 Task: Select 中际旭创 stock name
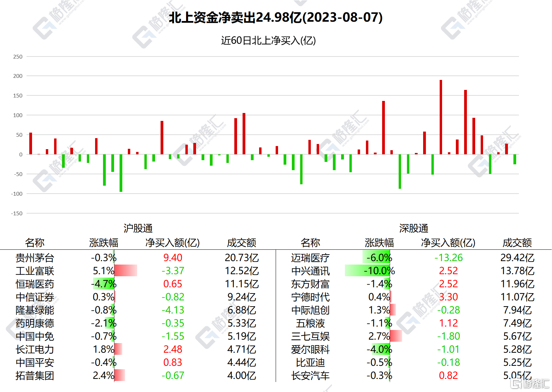pos(310,310)
